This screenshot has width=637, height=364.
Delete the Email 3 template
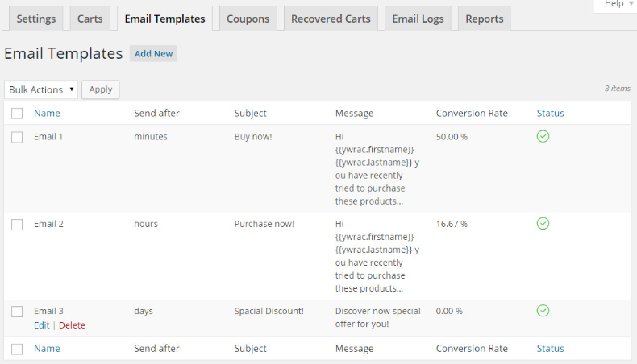[72, 325]
